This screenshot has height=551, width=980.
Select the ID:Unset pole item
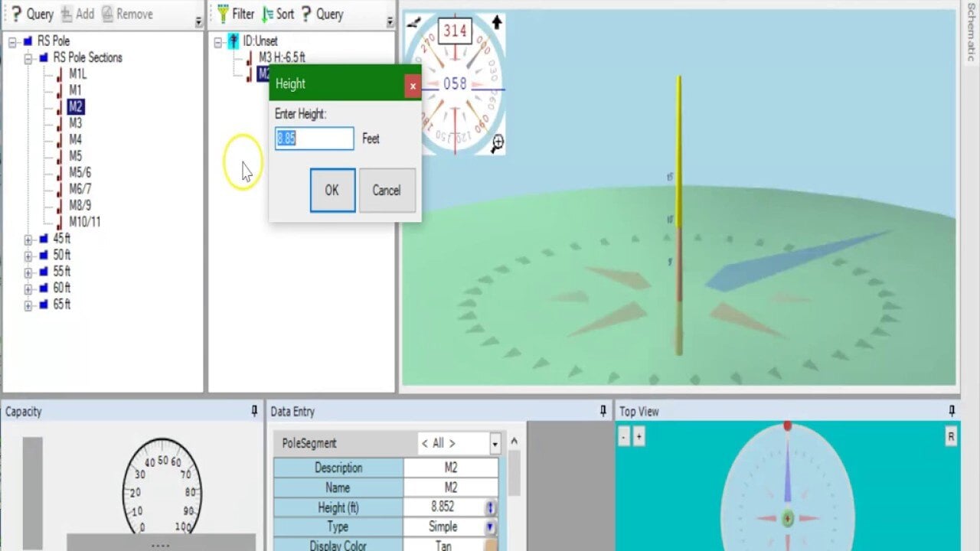260,41
